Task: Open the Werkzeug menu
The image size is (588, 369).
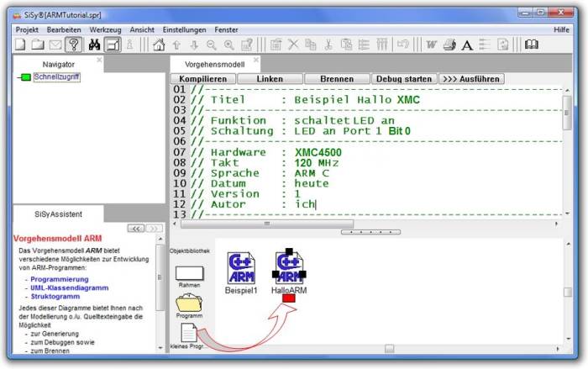Action: coord(106,29)
